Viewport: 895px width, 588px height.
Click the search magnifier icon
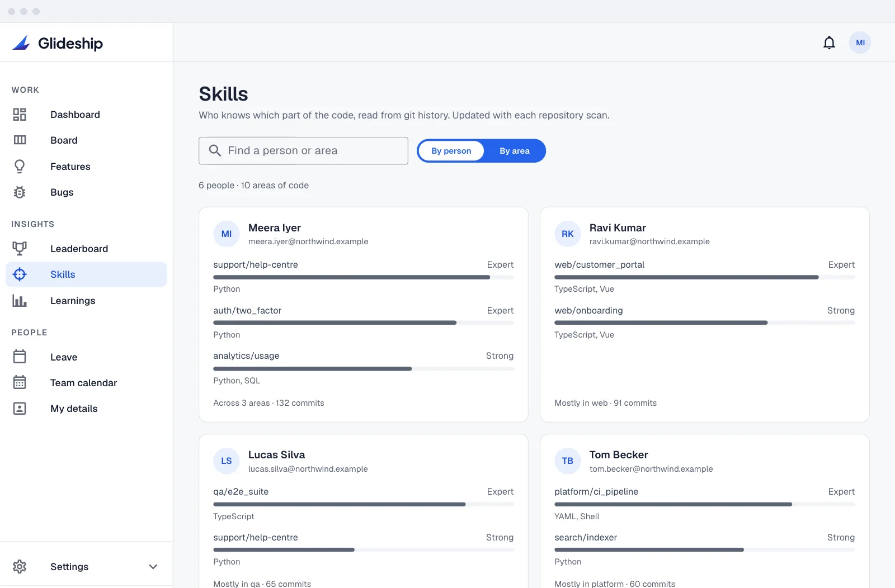[215, 150]
